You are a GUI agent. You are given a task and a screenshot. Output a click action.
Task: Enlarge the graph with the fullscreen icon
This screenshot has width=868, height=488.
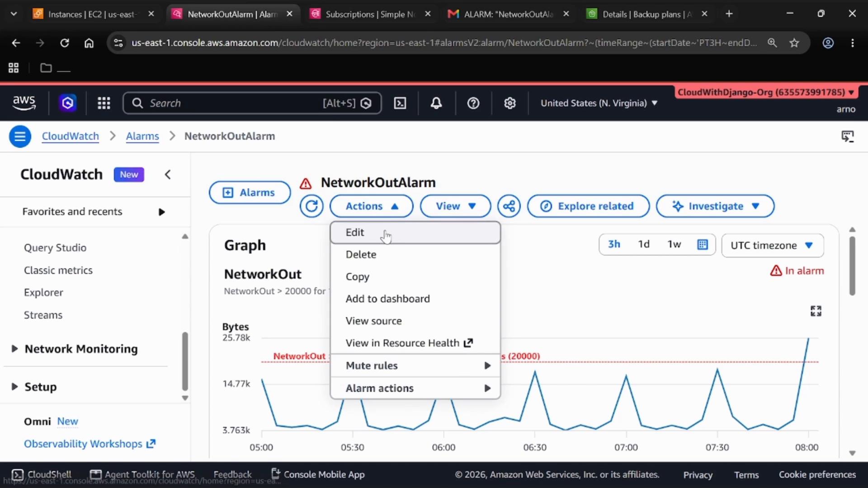point(816,311)
